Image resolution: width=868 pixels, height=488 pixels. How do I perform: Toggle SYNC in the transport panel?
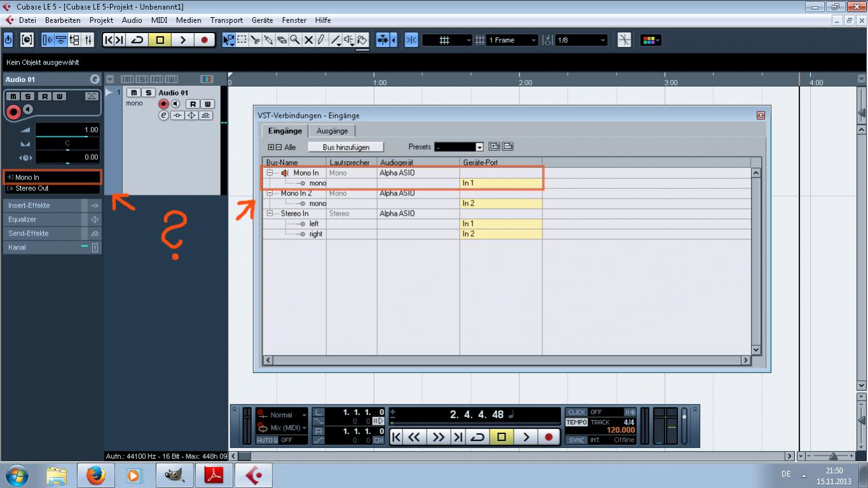577,440
